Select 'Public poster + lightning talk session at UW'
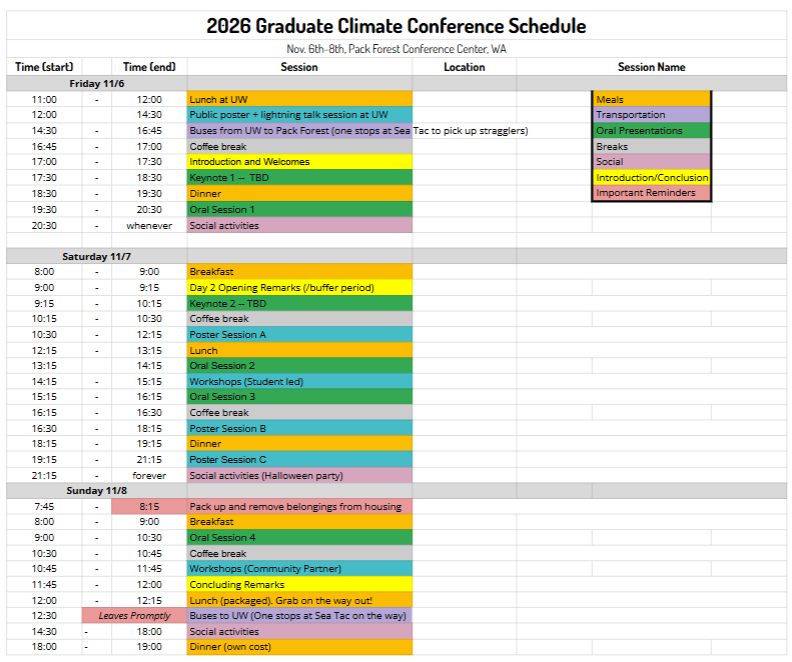Screen dimensions: 792x662 point(300,115)
